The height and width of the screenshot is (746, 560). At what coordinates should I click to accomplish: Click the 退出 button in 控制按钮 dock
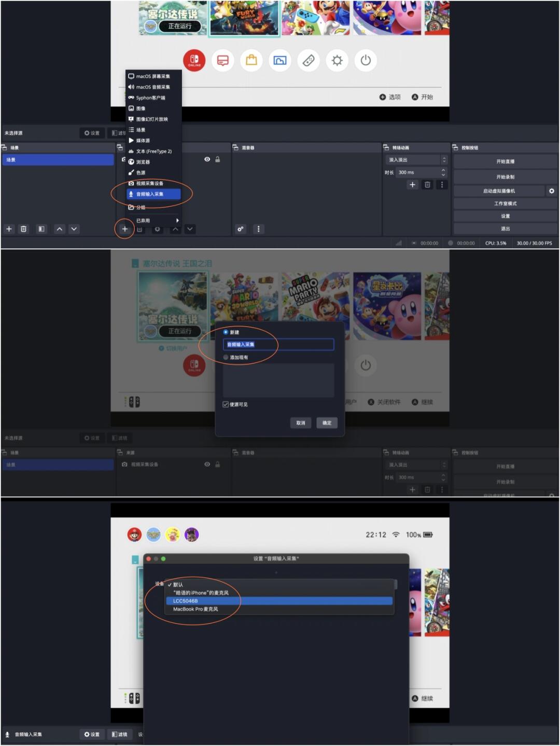(505, 229)
